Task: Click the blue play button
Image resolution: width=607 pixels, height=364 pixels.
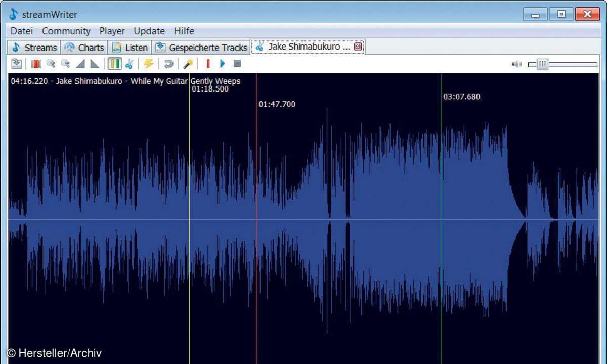Action: click(222, 64)
